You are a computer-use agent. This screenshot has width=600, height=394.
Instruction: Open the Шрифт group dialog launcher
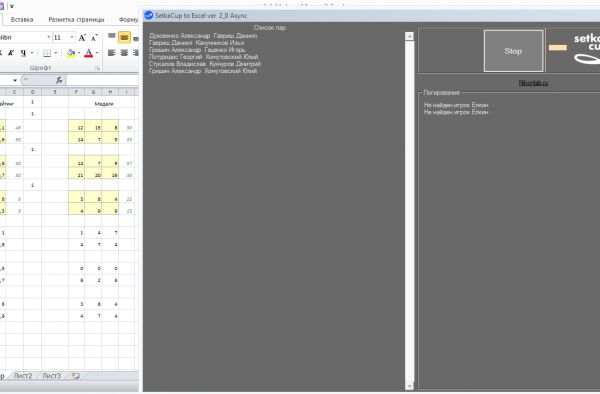pos(98,68)
